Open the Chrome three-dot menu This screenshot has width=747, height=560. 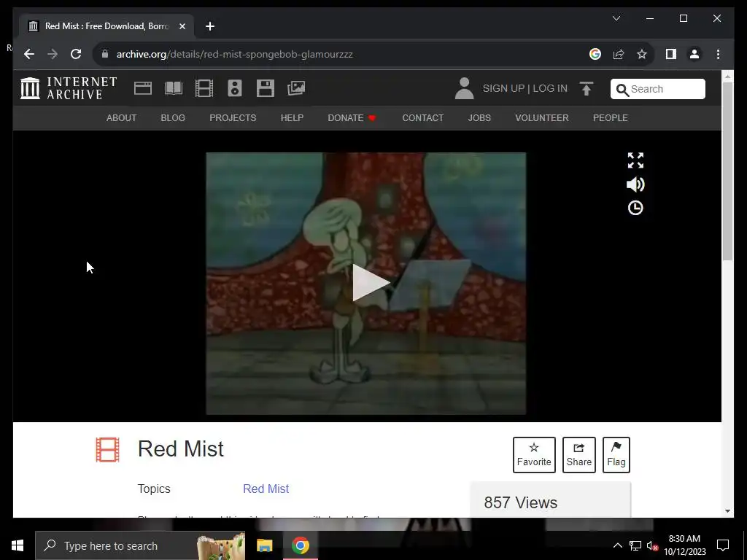point(718,54)
